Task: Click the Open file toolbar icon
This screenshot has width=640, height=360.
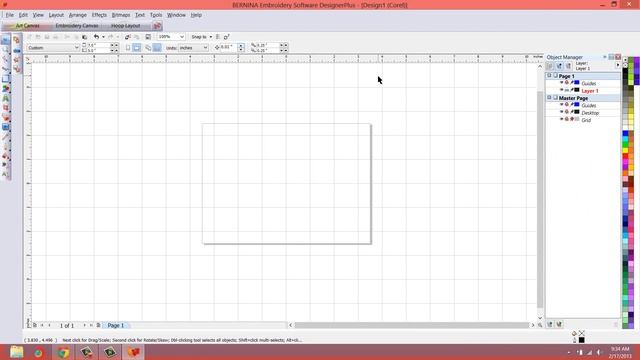Action: pos(38,37)
